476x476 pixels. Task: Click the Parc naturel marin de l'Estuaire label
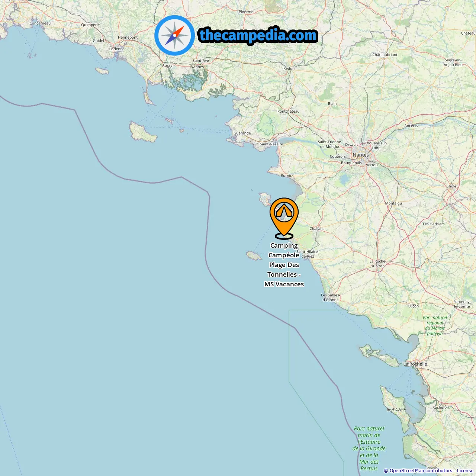[x=369, y=448]
